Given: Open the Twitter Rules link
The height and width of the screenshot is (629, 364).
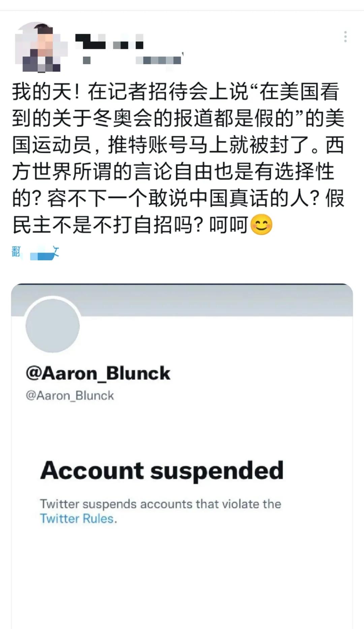Looking at the screenshot, I should coord(78,518).
